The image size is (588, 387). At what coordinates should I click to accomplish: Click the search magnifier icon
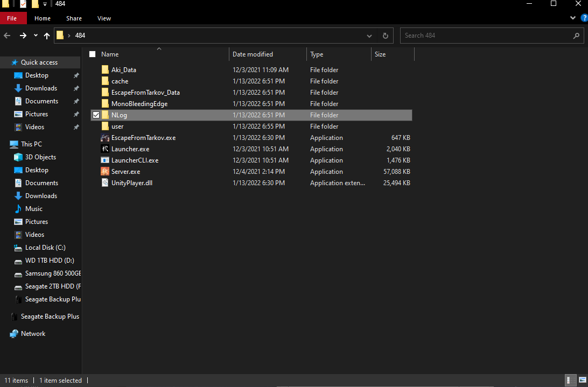[576, 36]
